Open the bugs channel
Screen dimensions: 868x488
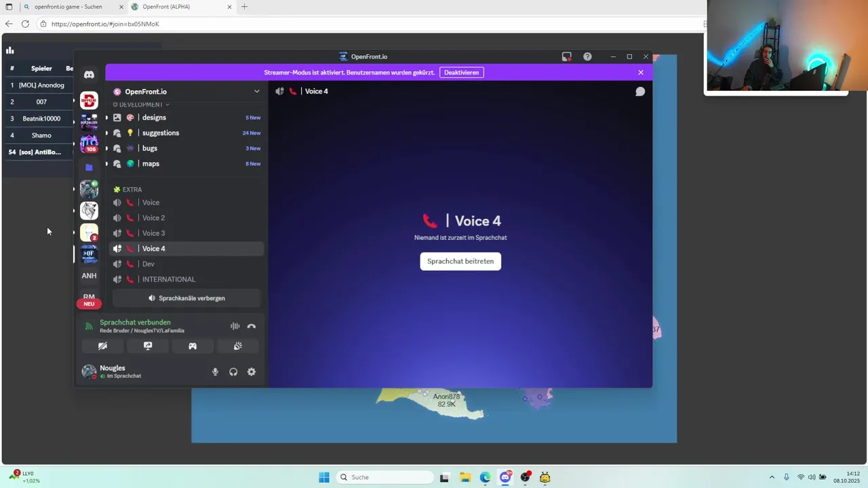pyautogui.click(x=186, y=148)
